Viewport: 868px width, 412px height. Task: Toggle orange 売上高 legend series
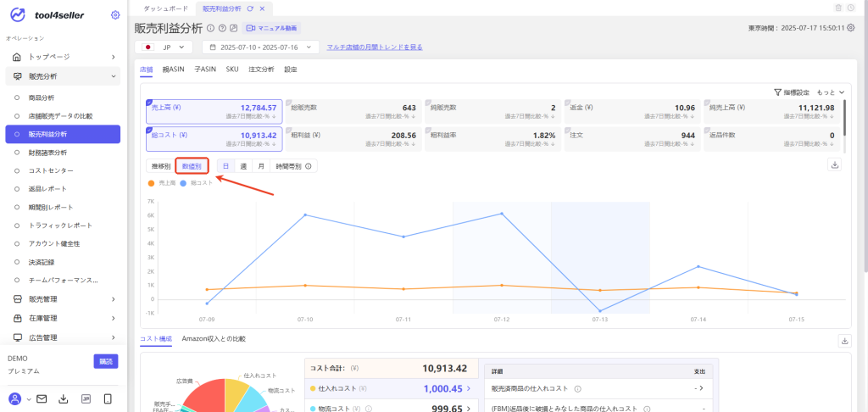162,182
